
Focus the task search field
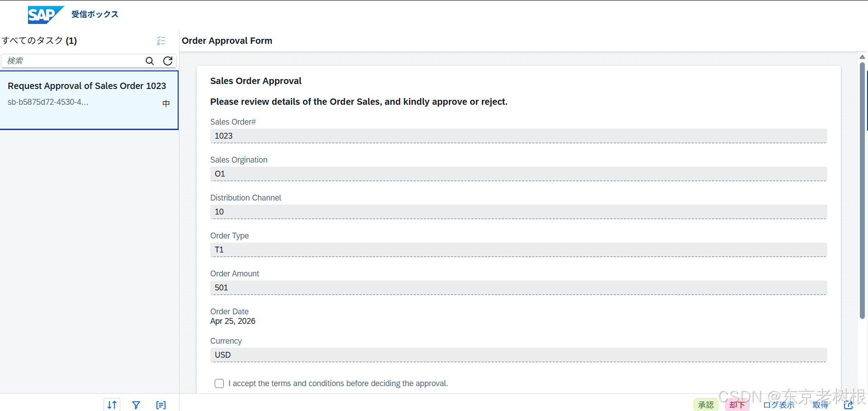point(75,61)
